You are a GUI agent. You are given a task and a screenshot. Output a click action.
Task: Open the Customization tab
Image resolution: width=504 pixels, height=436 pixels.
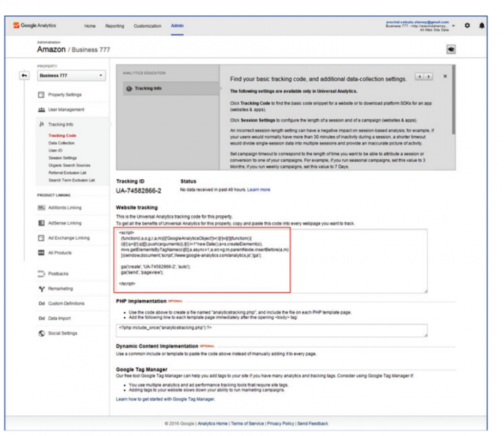pos(148,26)
